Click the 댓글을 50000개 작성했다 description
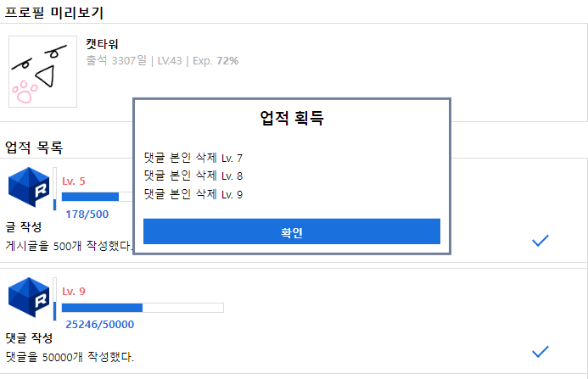 [x=70, y=357]
